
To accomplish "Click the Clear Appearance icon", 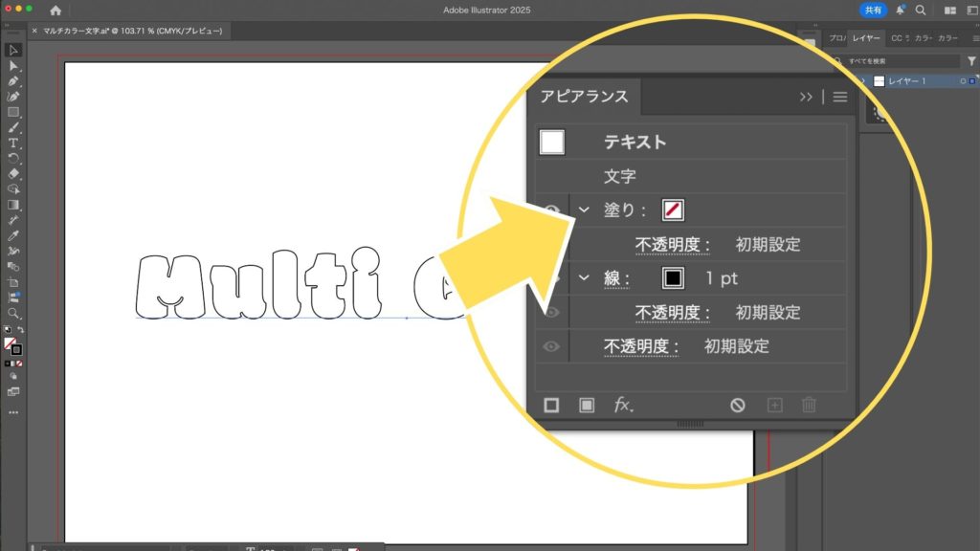I will coord(737,405).
